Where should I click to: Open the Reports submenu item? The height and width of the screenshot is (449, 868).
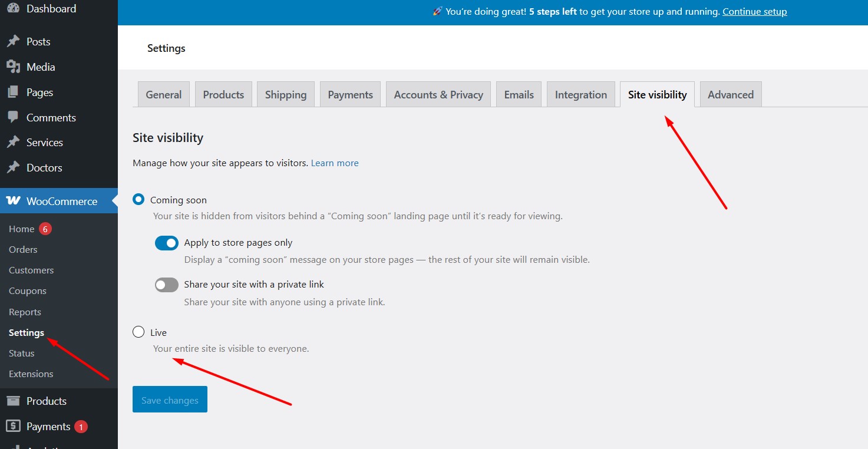[25, 312]
